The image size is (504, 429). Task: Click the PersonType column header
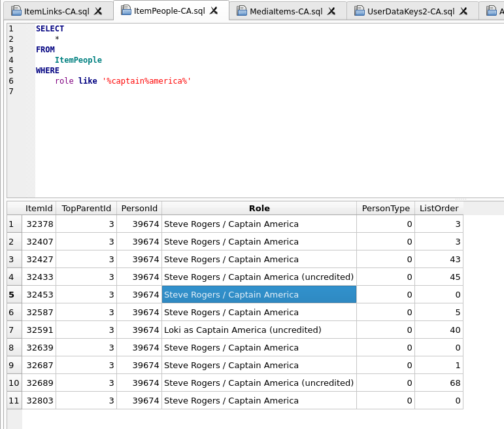(x=386, y=208)
